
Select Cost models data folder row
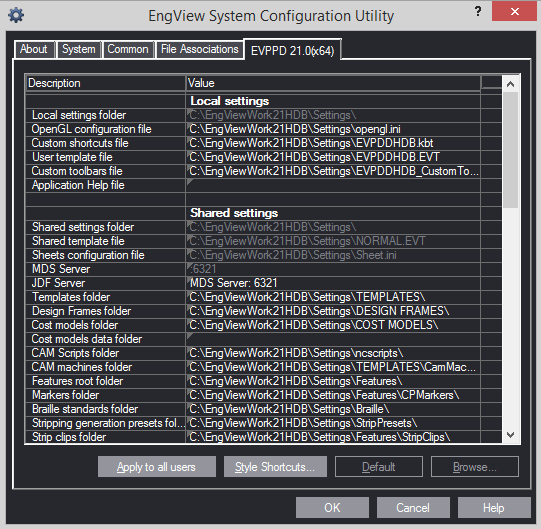point(253,339)
